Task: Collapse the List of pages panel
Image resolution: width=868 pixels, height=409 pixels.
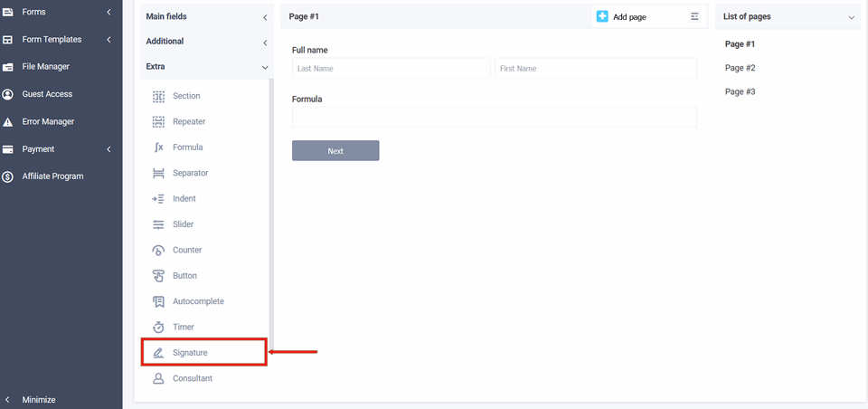Action: pyautogui.click(x=850, y=17)
